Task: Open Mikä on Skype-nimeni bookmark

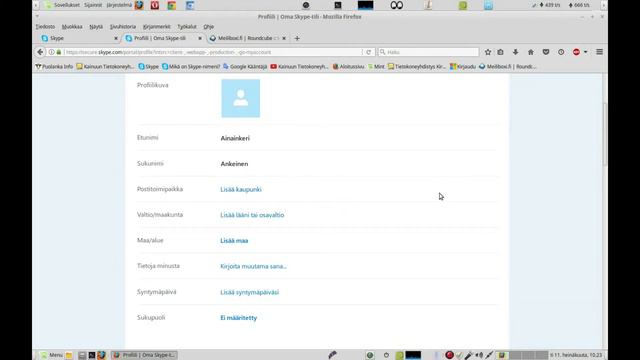Action: [191, 67]
